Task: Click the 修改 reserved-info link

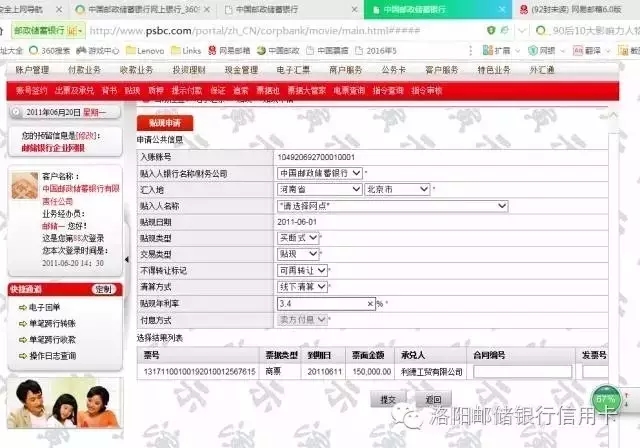Action: click(x=87, y=135)
